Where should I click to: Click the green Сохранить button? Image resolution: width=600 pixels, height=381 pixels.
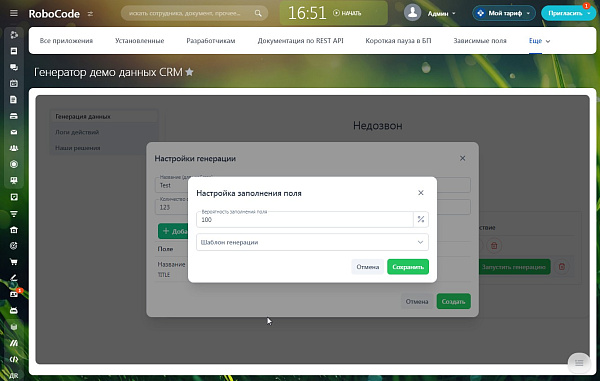(x=408, y=267)
